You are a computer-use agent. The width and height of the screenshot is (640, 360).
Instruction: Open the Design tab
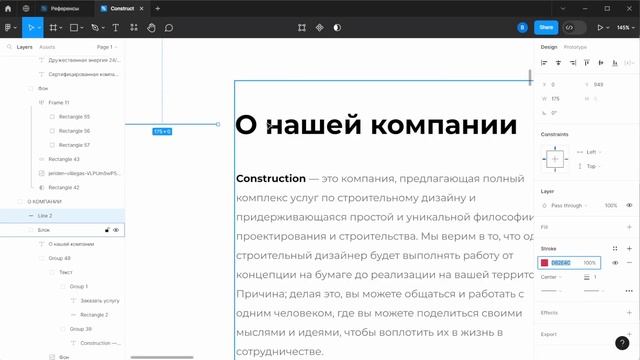549,47
